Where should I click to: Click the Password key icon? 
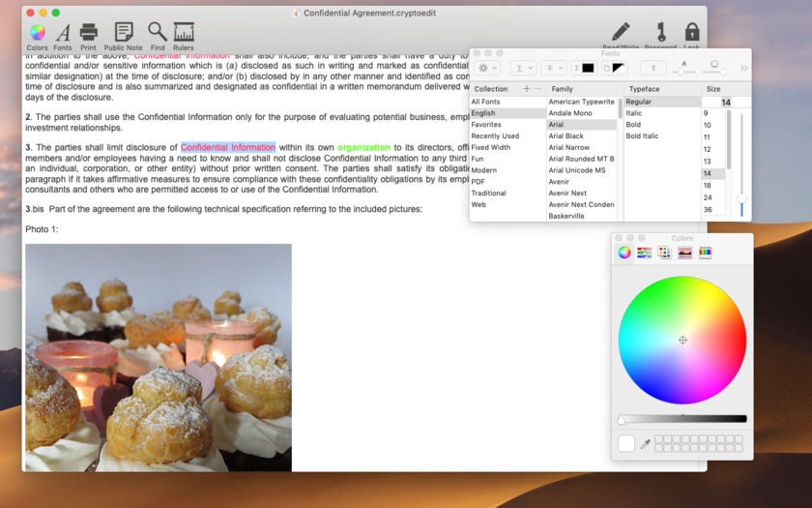click(660, 33)
